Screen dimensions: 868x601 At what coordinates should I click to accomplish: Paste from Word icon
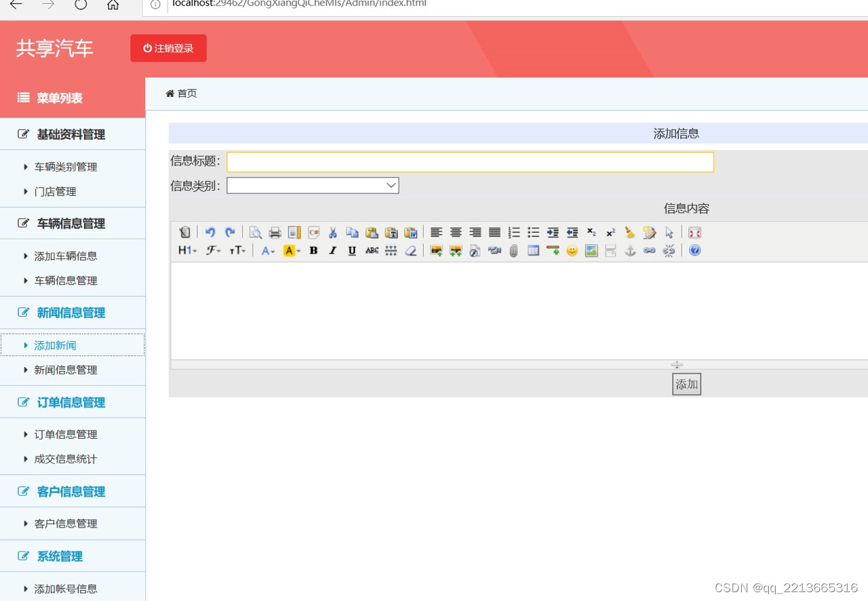(411, 233)
